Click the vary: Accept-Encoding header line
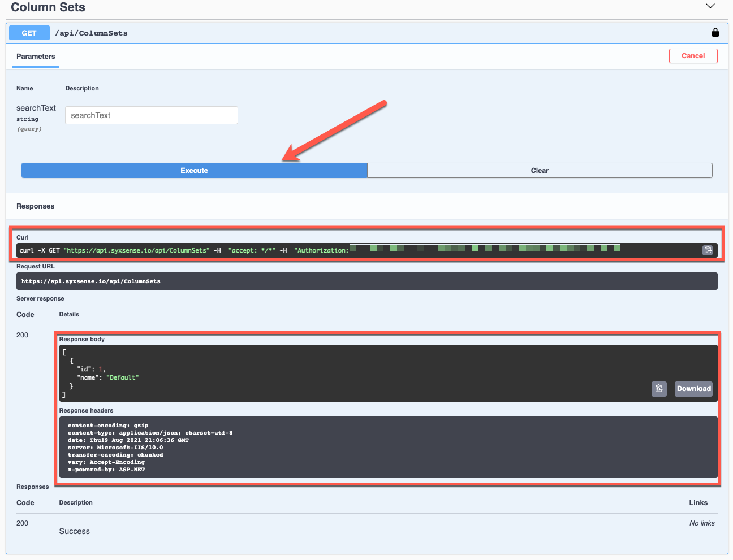Screen dimensions: 733x560 coord(106,462)
